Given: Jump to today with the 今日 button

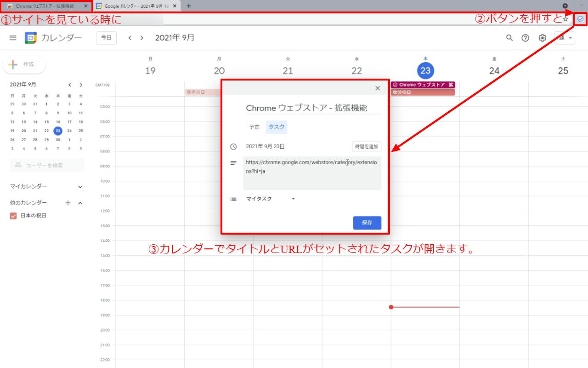Looking at the screenshot, I should click(106, 38).
